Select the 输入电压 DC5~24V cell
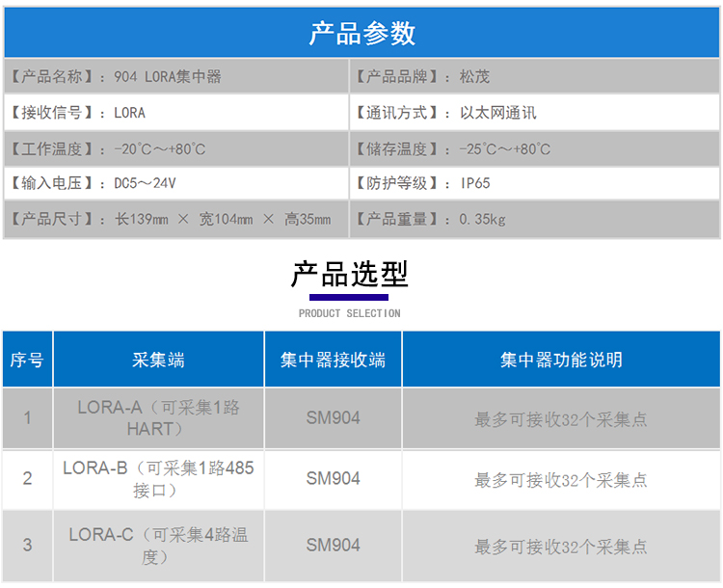 click(x=175, y=183)
